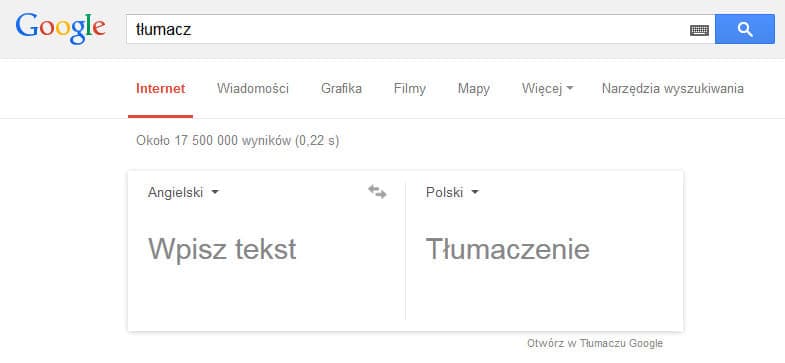Image resolution: width=785 pixels, height=363 pixels.
Task: Click the blue magnifier search button
Action: click(745, 29)
